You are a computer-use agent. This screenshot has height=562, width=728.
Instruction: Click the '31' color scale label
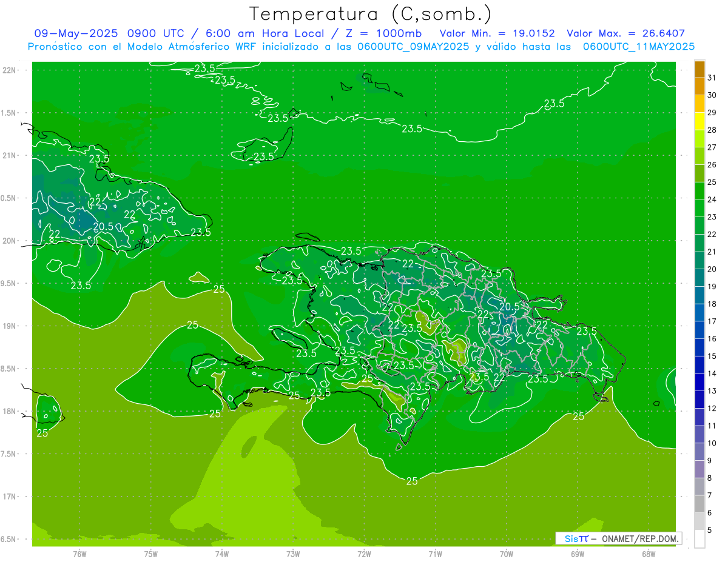(x=712, y=78)
